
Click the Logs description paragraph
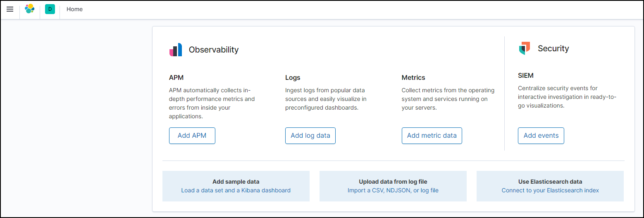click(326, 99)
